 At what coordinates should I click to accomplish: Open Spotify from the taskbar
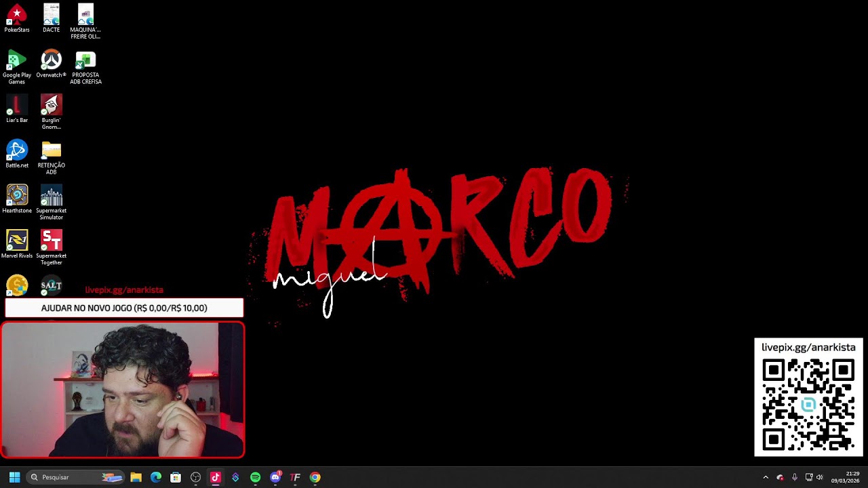255,477
